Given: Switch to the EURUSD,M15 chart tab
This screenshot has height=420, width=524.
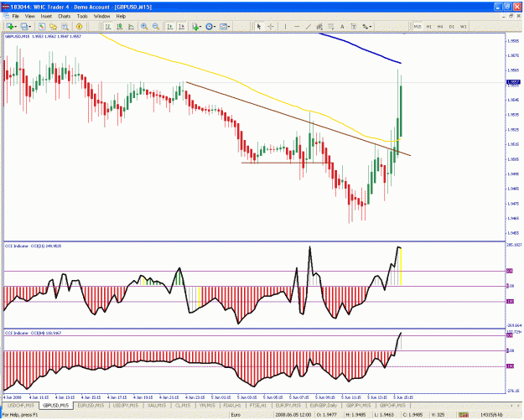Looking at the screenshot, I should (x=91, y=405).
